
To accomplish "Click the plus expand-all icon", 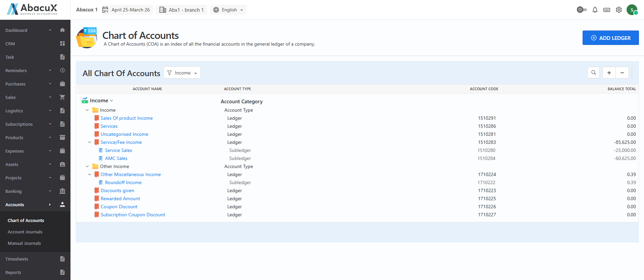I will tap(609, 73).
